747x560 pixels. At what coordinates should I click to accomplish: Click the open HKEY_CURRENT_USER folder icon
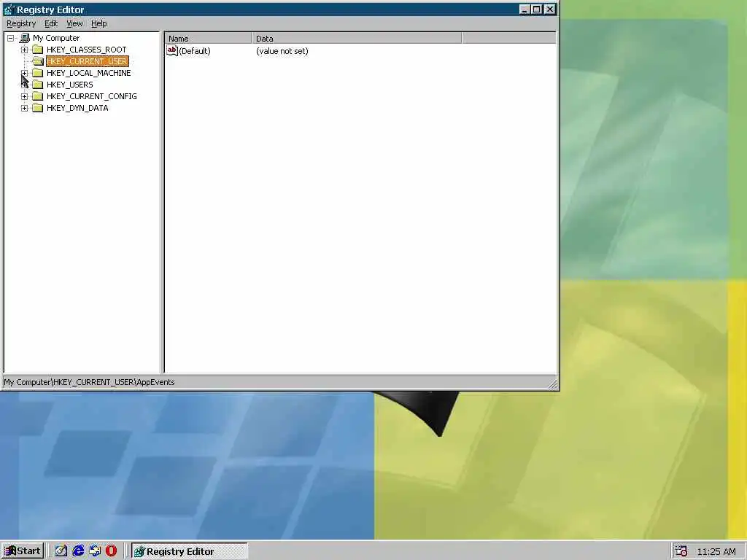tap(38, 61)
